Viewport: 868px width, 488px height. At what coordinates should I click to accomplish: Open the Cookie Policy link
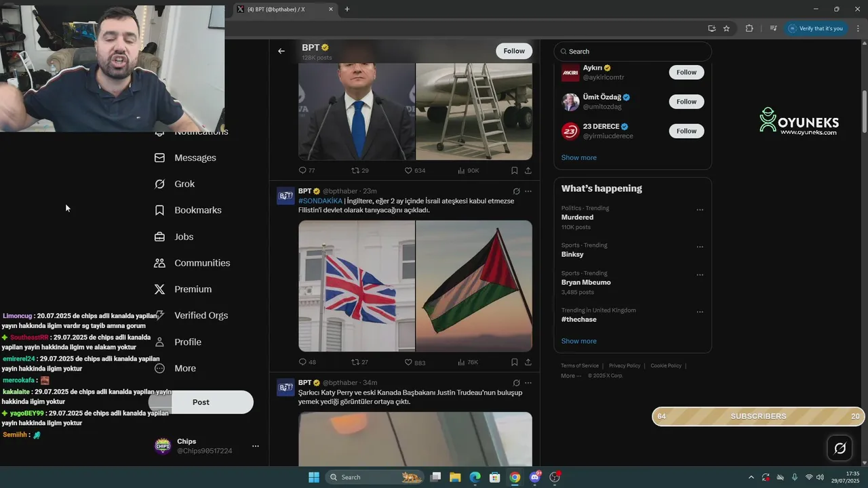[666, 366]
